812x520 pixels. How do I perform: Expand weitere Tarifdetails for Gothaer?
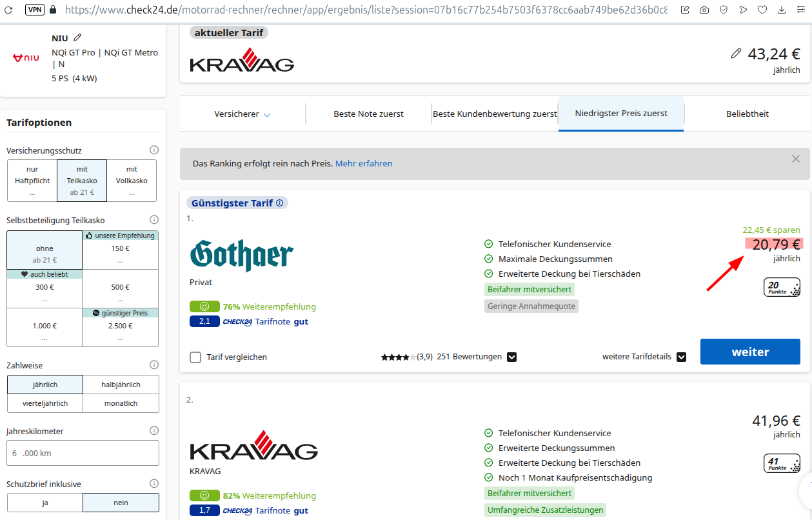pyautogui.click(x=681, y=357)
